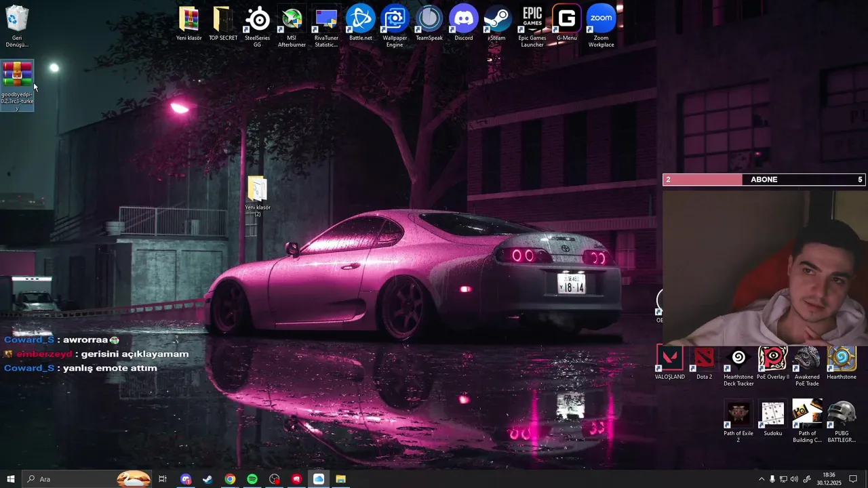Launch SteelSeries GG from desktop
The height and width of the screenshot is (488, 868).
point(257,26)
